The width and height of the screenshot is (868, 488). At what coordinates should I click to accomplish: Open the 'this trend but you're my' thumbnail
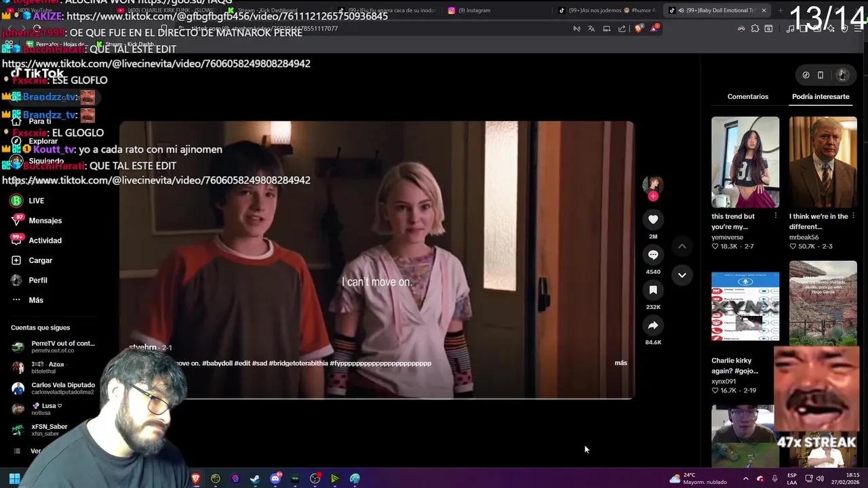pyautogui.click(x=745, y=162)
